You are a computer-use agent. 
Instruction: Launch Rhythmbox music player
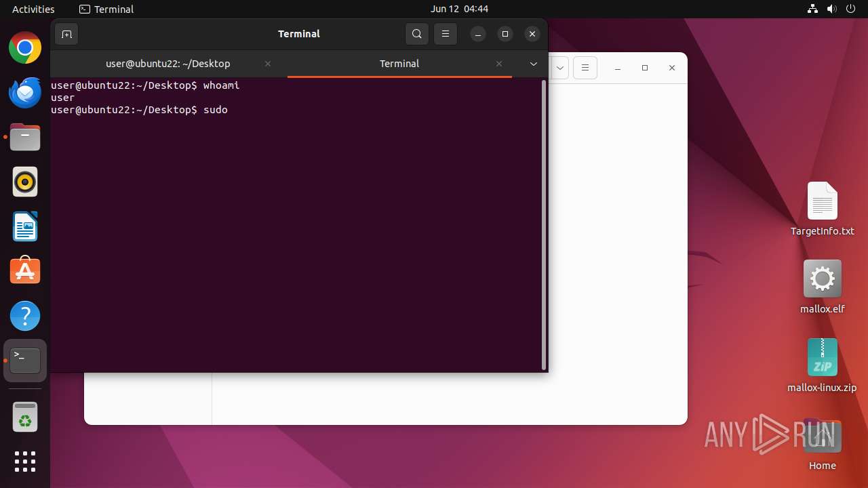[25, 182]
